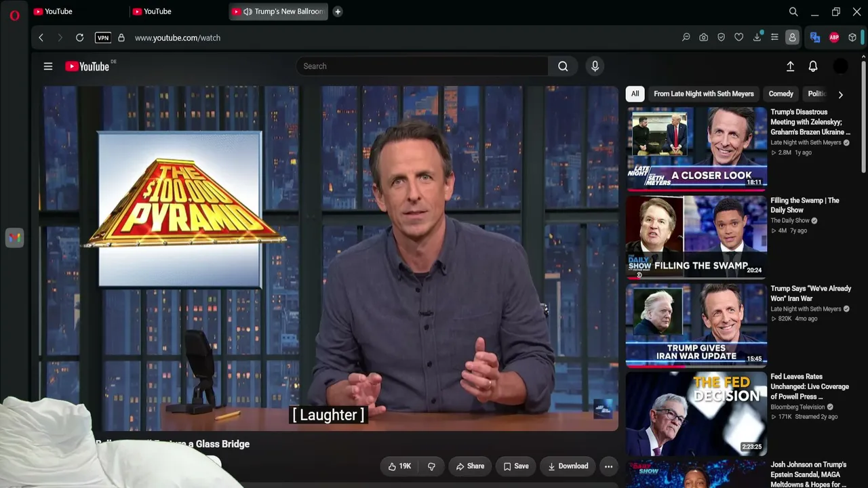Share this video
The width and height of the screenshot is (868, 488).
(470, 466)
